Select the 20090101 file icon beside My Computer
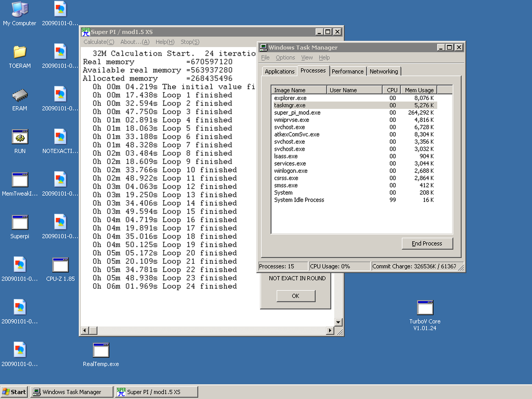This screenshot has width=532, height=399. 60,14
